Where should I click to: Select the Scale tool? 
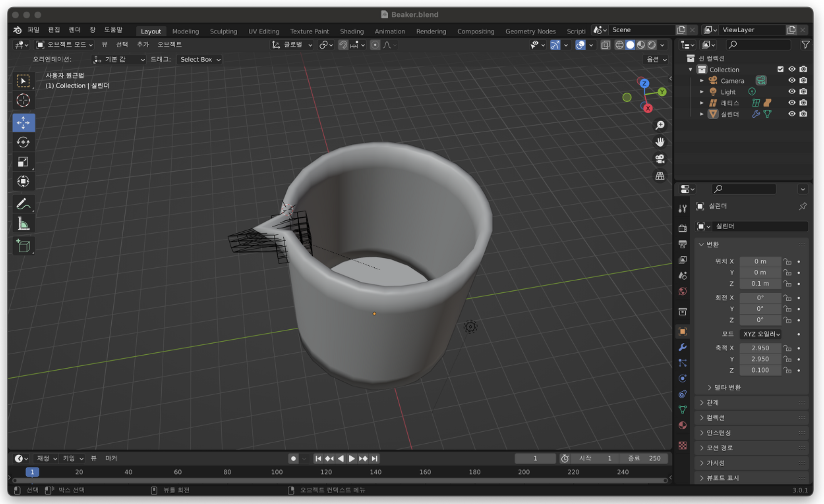click(x=23, y=162)
